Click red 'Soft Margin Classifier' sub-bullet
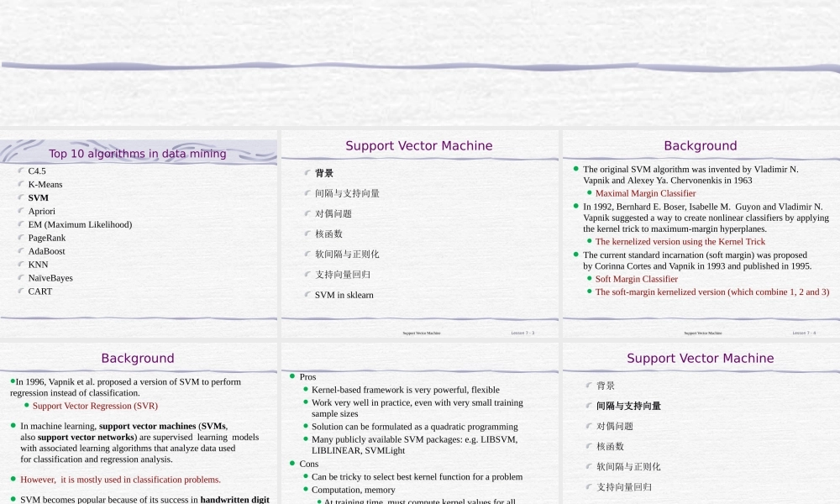Screen dimensions: 840x504 click(637, 279)
